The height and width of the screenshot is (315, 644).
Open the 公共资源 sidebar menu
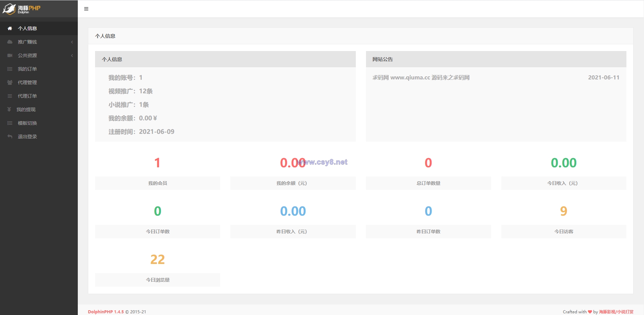pos(39,55)
